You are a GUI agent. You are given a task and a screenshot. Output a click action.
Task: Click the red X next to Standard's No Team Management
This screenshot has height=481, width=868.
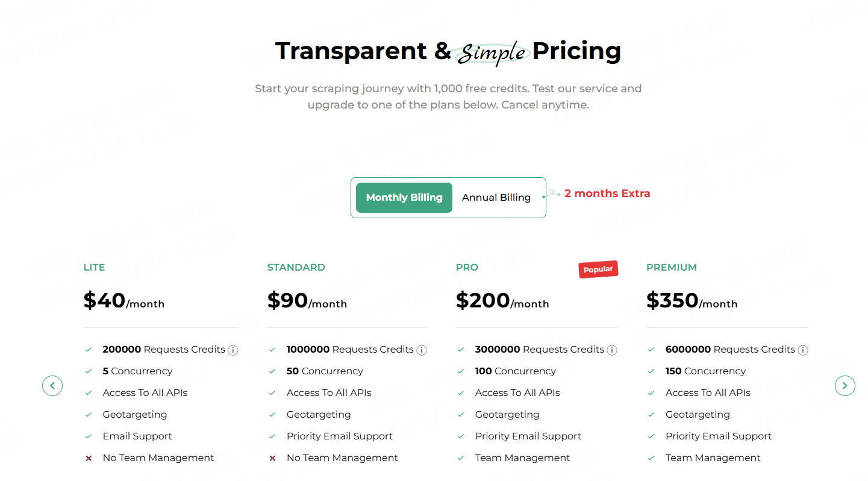click(x=273, y=457)
